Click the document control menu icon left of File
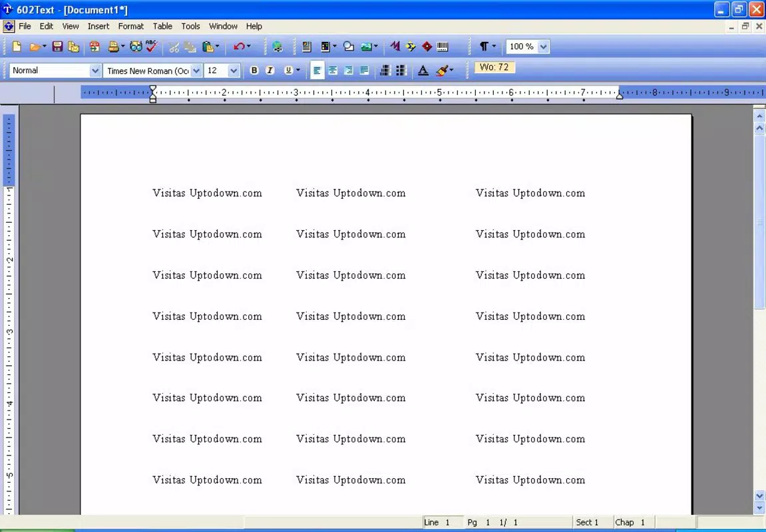This screenshot has width=766, height=532. [x=8, y=27]
